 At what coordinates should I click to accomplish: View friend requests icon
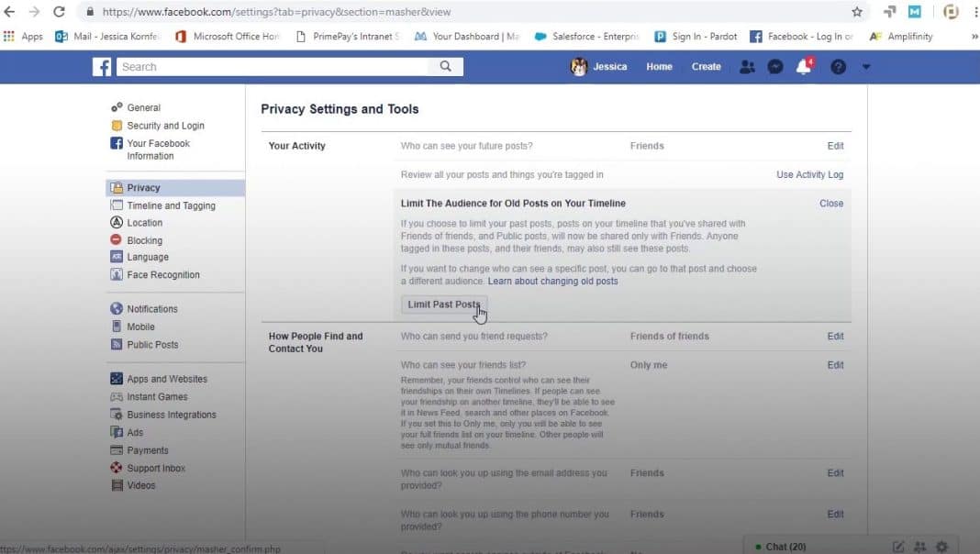click(x=746, y=66)
